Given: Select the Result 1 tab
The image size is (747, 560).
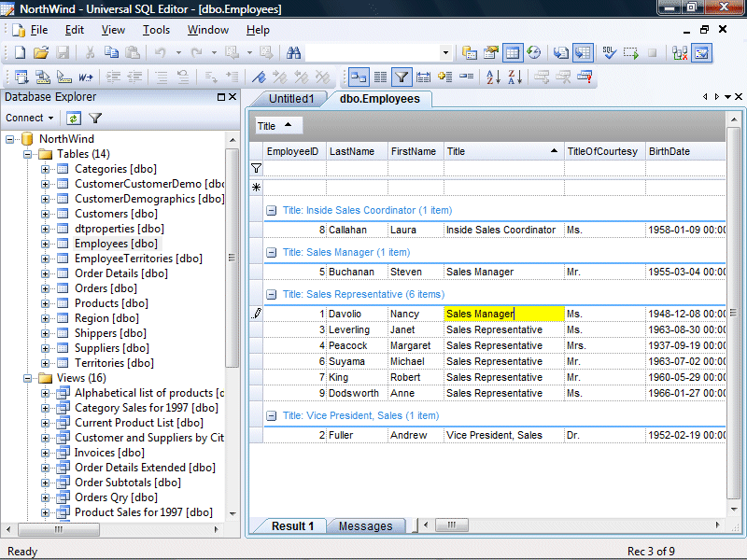Looking at the screenshot, I should pos(292,526).
